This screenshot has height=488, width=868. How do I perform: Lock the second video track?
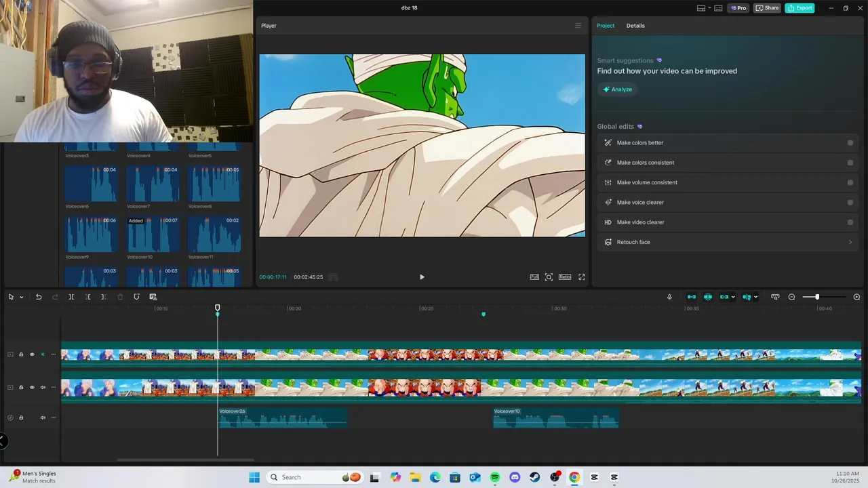coord(21,388)
